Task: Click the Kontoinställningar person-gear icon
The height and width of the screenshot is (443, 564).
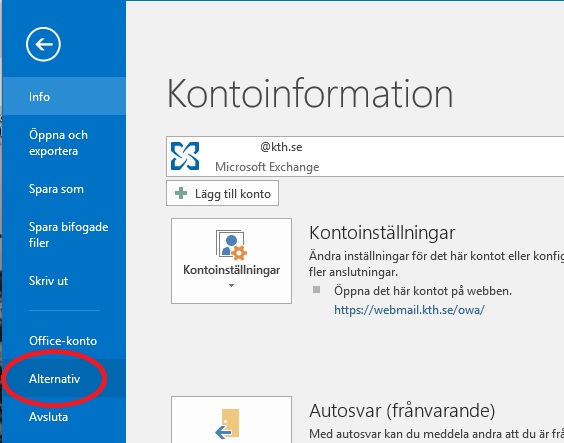Action: [231, 245]
